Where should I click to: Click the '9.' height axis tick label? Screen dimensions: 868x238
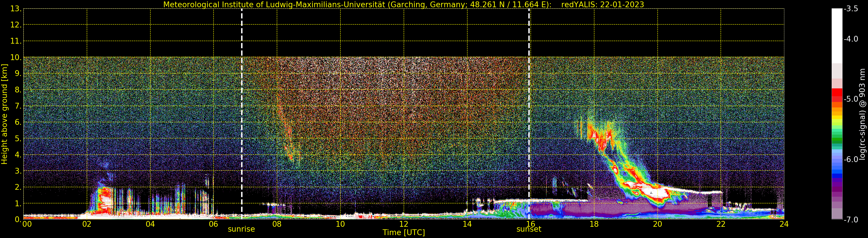pos(18,74)
